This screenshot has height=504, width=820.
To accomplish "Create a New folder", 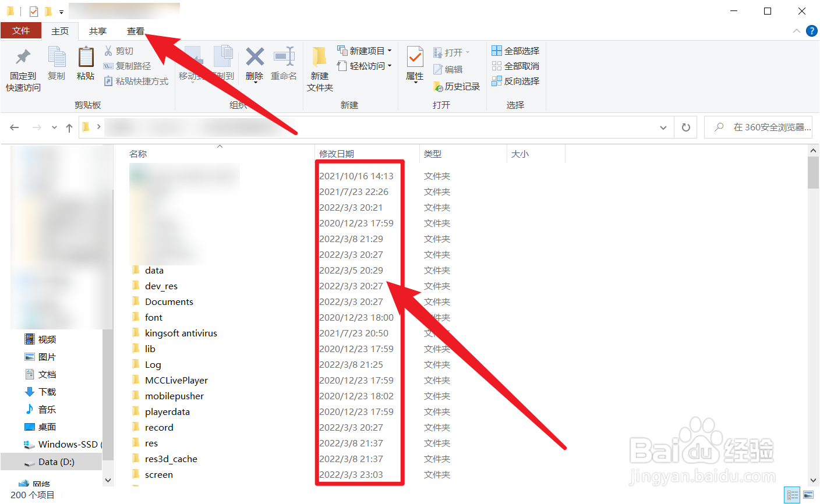I will pos(320,70).
